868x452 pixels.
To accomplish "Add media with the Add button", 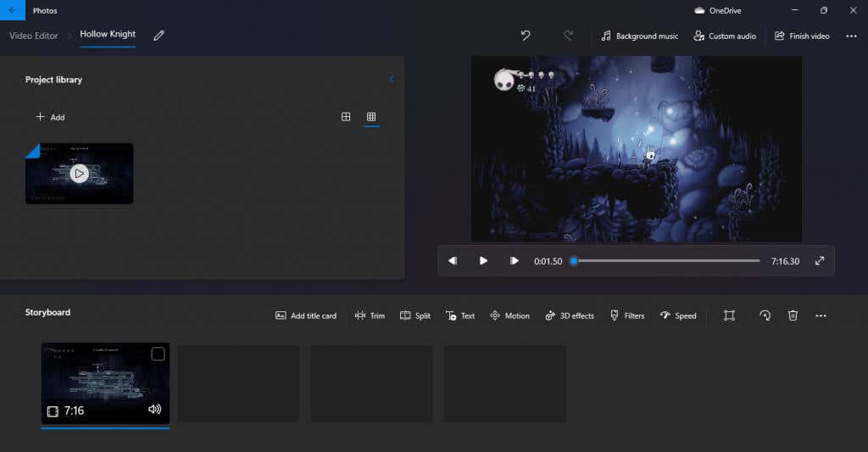I will click(x=50, y=117).
